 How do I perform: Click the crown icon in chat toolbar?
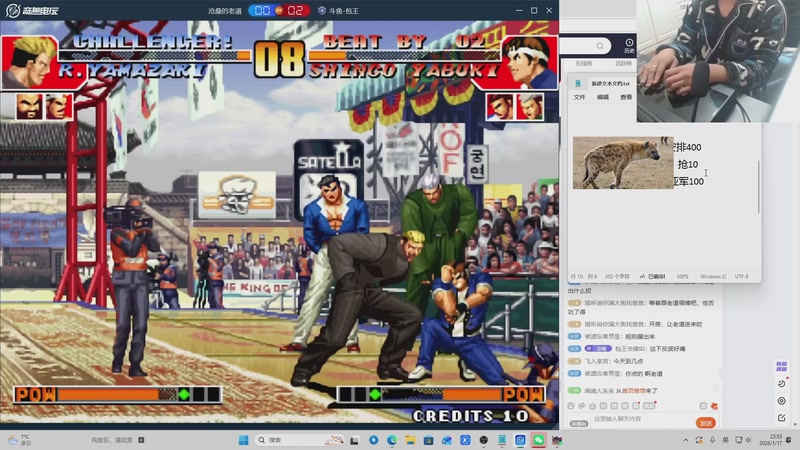pos(592,406)
